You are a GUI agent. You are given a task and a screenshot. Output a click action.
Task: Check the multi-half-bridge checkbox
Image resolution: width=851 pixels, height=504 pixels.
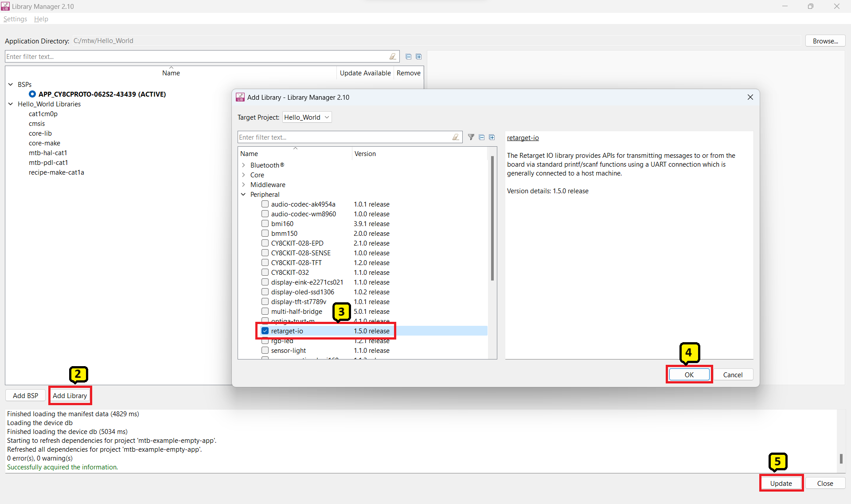pyautogui.click(x=265, y=311)
